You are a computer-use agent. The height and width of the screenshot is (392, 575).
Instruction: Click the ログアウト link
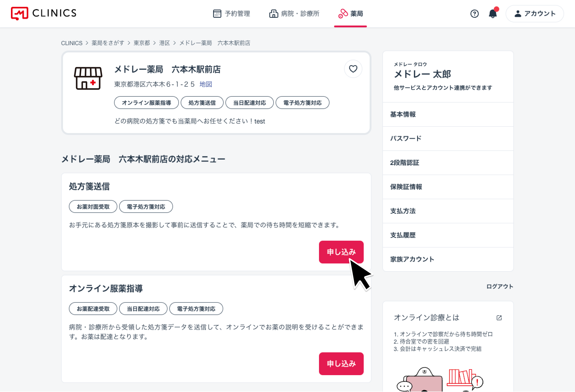tap(499, 287)
